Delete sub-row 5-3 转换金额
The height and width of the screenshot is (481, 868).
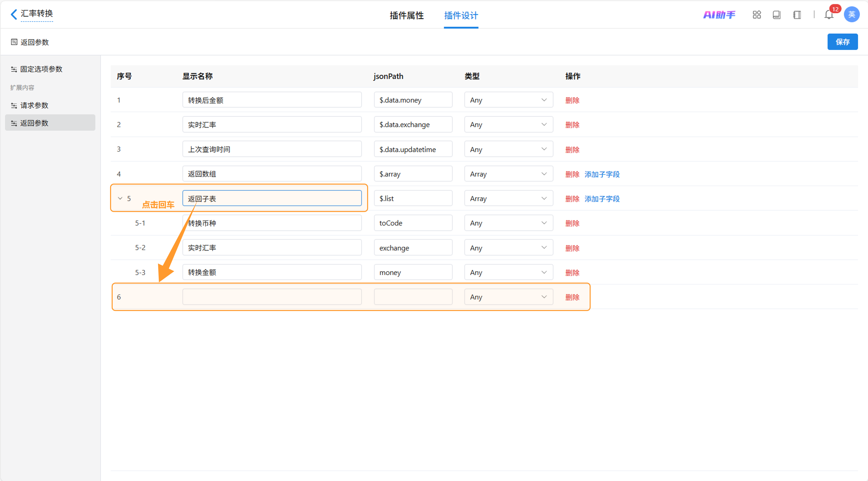click(x=572, y=273)
